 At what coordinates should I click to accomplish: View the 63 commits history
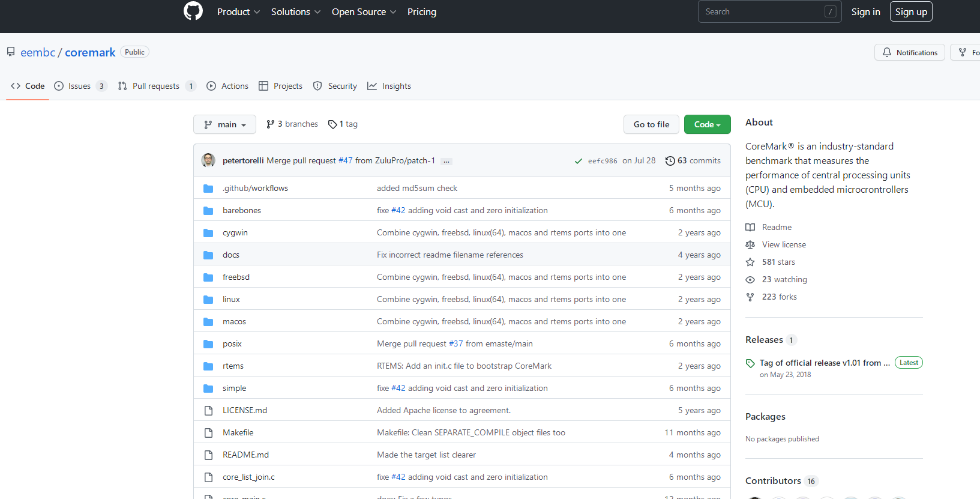[693, 160]
